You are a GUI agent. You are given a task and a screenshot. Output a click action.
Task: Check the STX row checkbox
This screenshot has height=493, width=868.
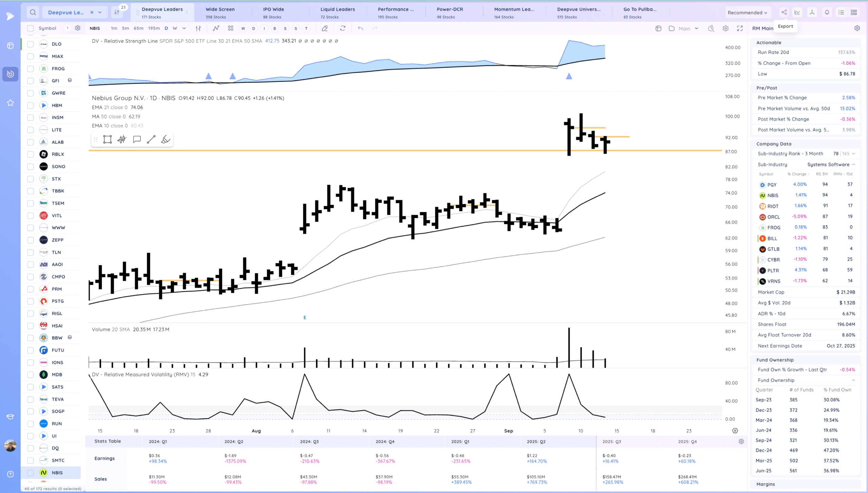[31, 179]
